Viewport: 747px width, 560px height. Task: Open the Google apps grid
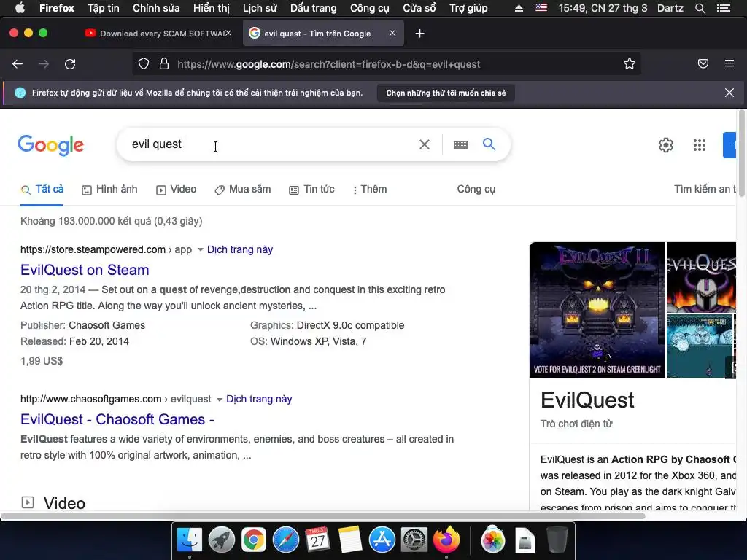[700, 145]
